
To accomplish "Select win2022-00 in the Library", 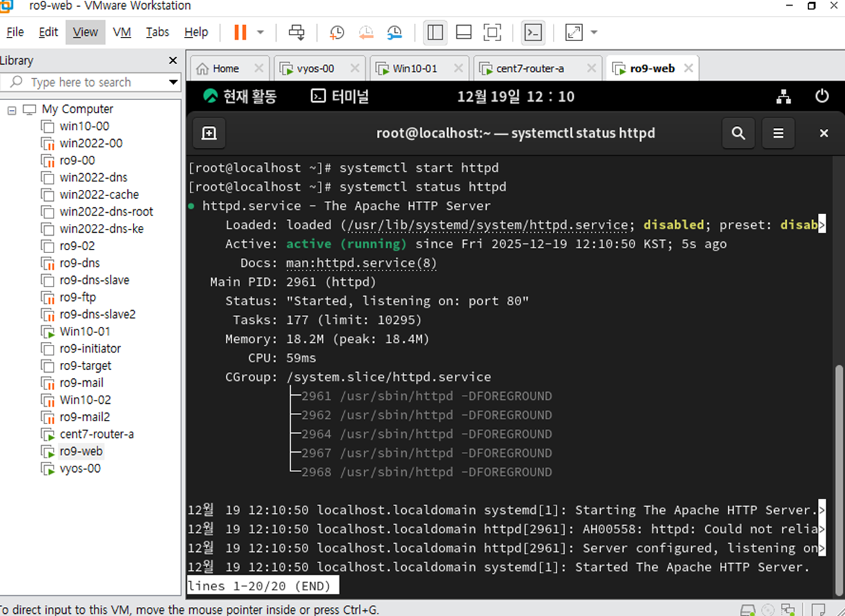I will click(90, 143).
